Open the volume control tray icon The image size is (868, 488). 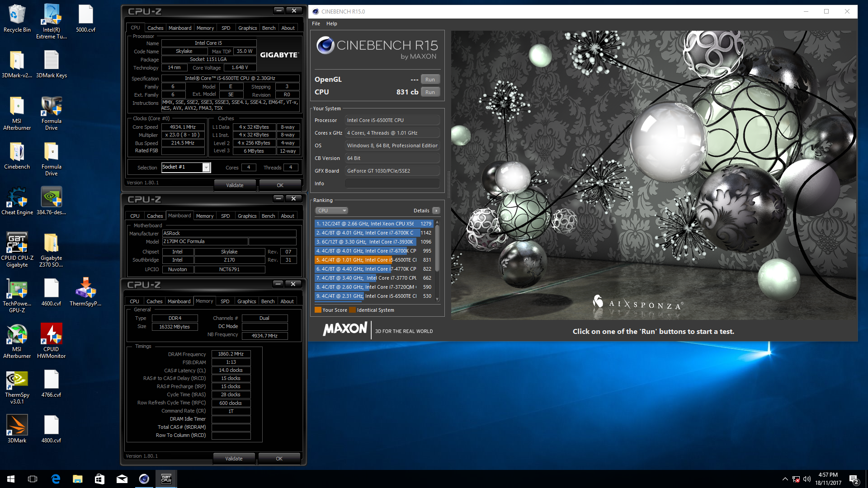point(807,479)
